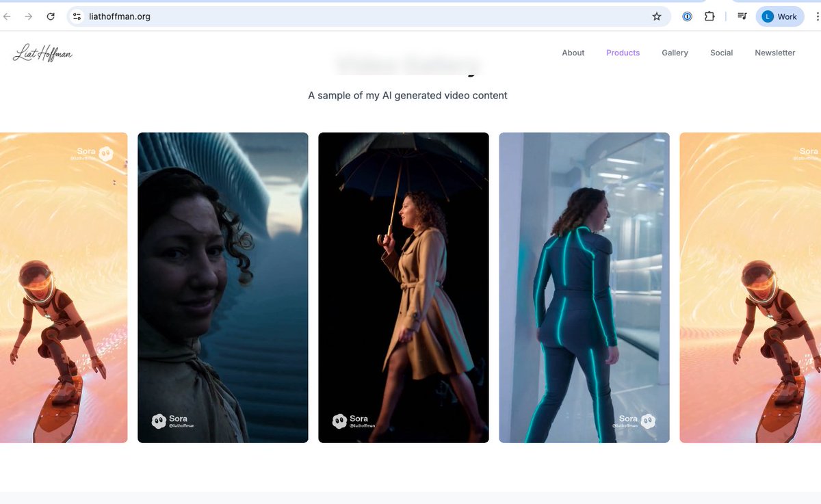Open the 1Password extension icon
The height and width of the screenshot is (504, 821).
[x=688, y=16]
